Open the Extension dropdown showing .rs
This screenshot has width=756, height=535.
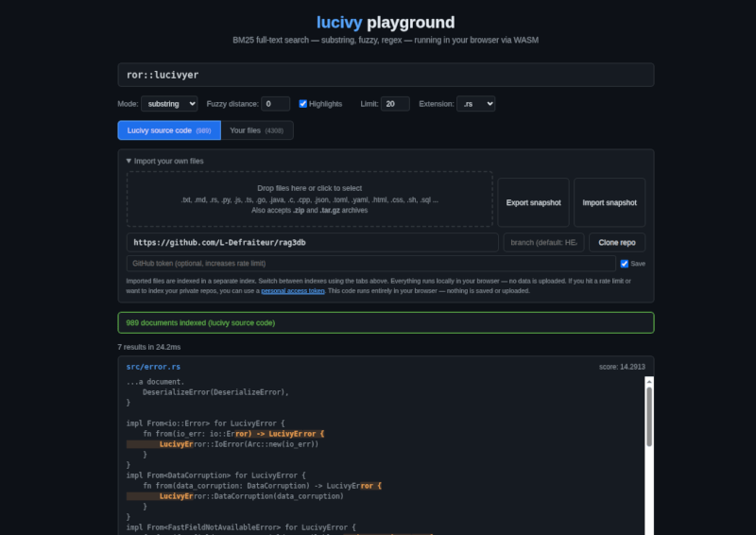tap(476, 104)
